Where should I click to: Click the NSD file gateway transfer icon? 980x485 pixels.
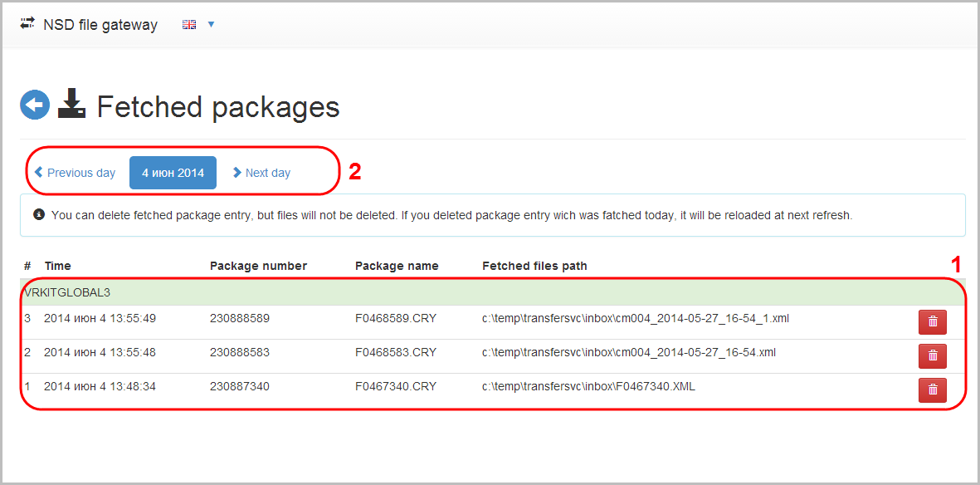[x=27, y=24]
